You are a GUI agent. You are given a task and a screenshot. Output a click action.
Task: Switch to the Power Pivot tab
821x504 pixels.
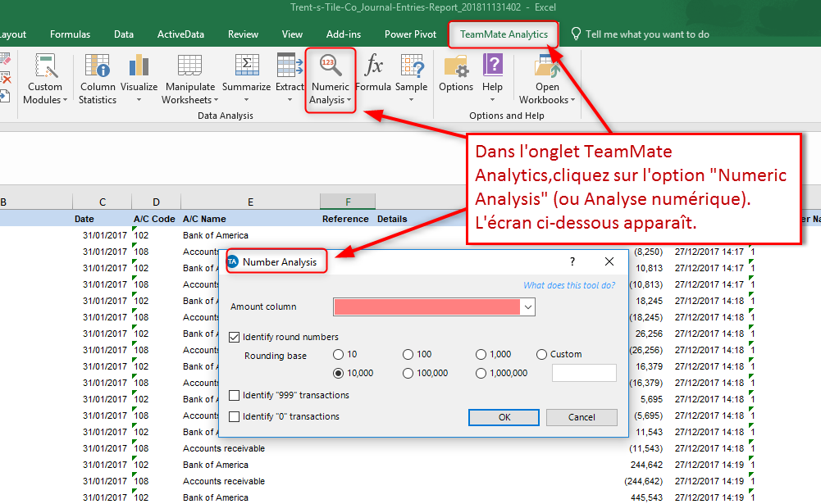tap(410, 34)
